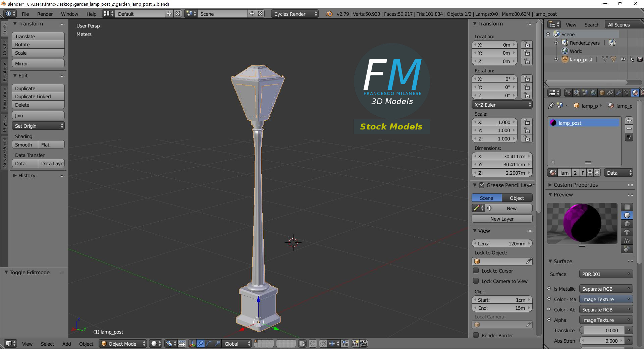Toggle the Grease Pencil Layer checkbox
Image resolution: width=644 pixels, height=349 pixels.
pyautogui.click(x=482, y=185)
